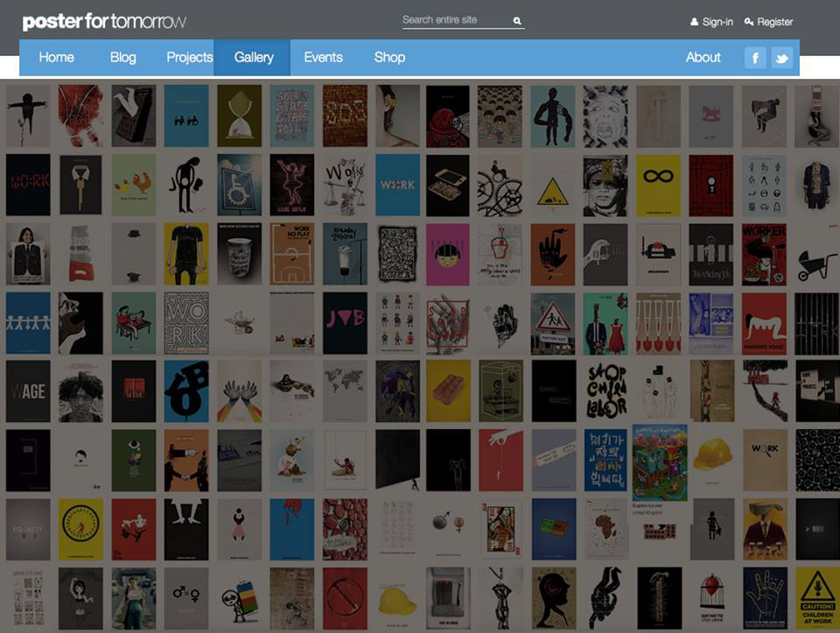Open the Africa map poster
Screen dimensions: 840x633
pos(605,529)
